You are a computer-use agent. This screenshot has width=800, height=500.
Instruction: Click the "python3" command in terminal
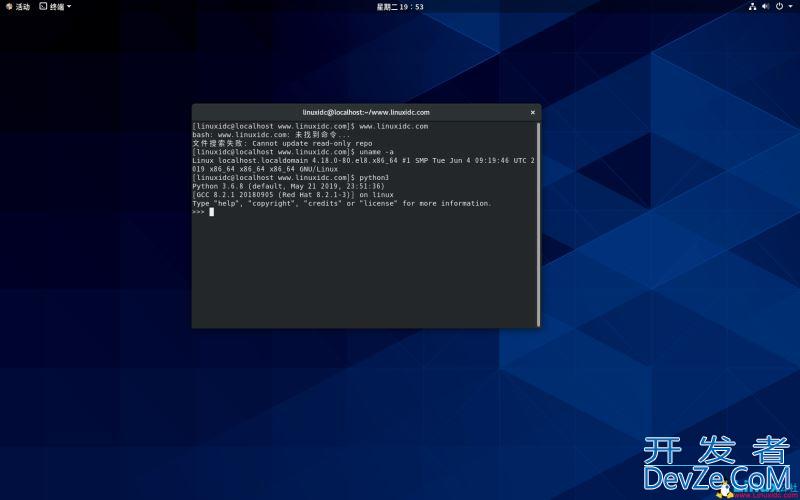point(374,177)
